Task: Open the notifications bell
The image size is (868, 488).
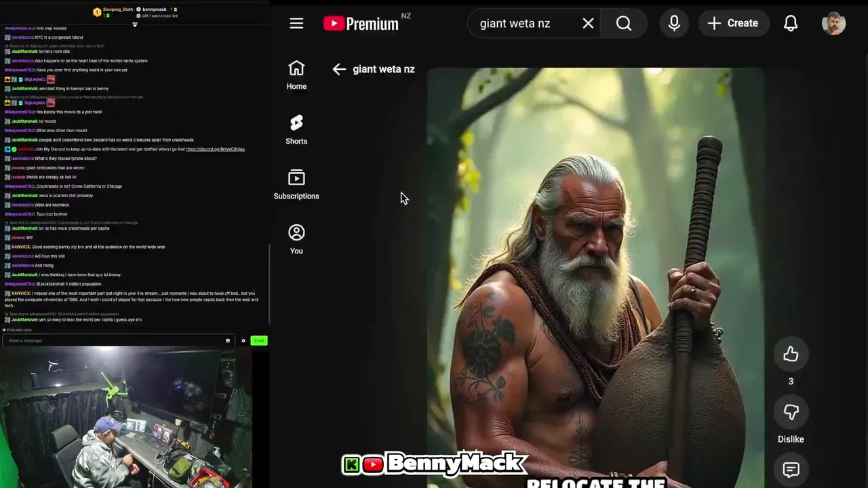Action: pos(791,24)
